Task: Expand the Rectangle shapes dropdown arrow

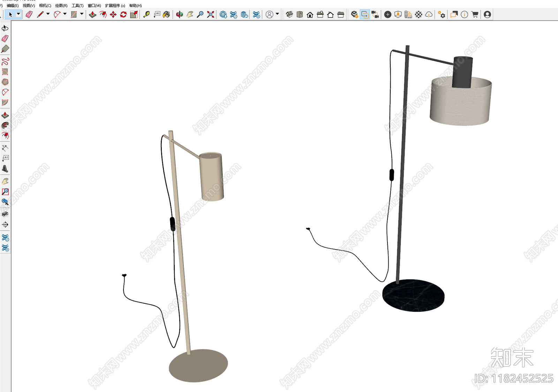Action: pyautogui.click(x=82, y=14)
